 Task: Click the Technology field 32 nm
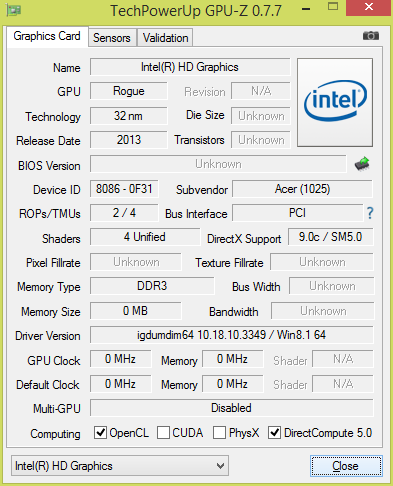(129, 116)
